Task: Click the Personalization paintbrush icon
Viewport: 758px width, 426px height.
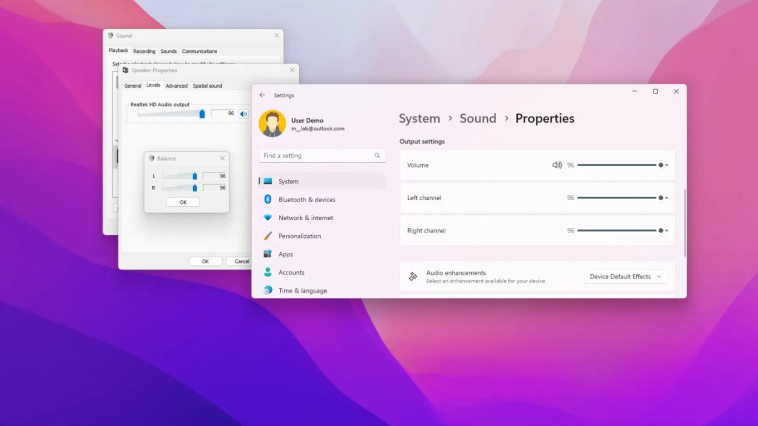Action: pos(268,236)
